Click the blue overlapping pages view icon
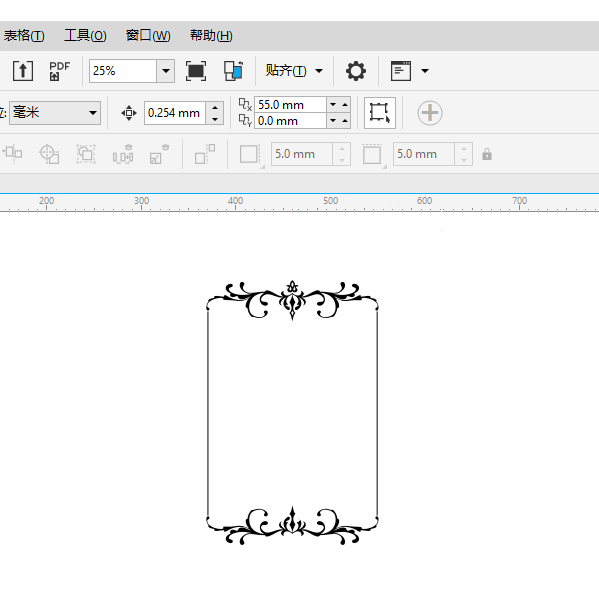This screenshot has width=599, height=592. coord(233,71)
